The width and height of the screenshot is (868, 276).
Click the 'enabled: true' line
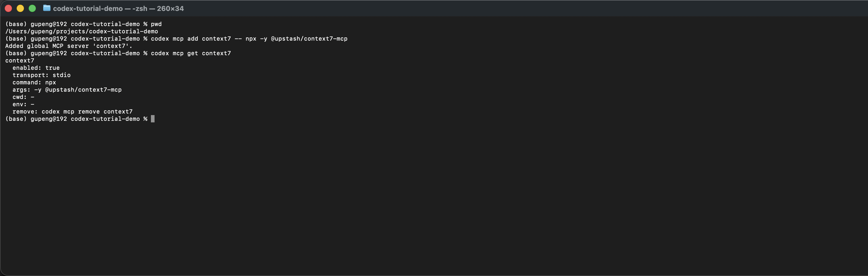tap(36, 68)
